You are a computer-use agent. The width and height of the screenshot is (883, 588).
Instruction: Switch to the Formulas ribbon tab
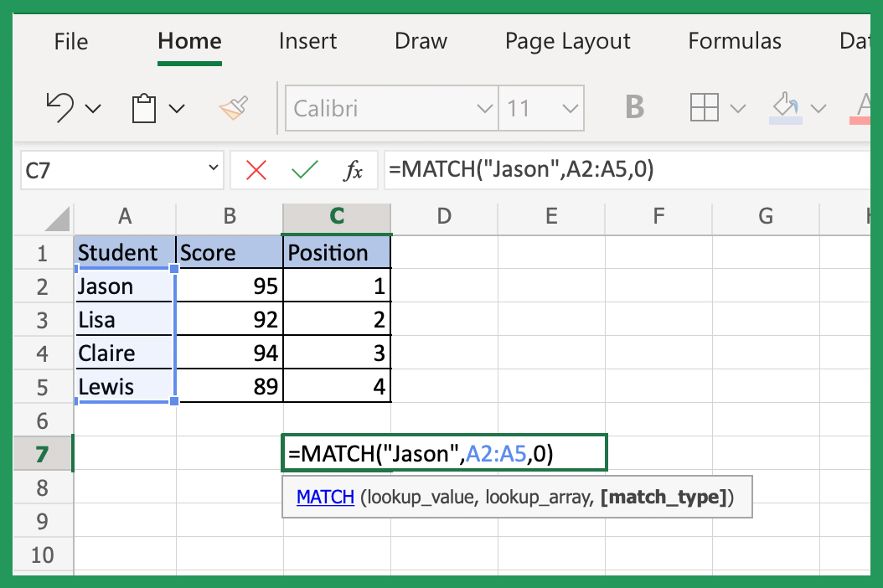click(x=735, y=40)
